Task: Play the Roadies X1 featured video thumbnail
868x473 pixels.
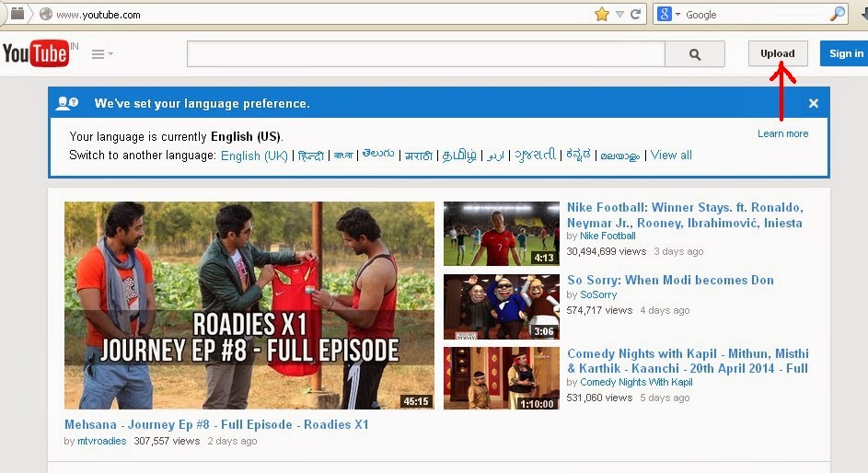Action: click(249, 306)
